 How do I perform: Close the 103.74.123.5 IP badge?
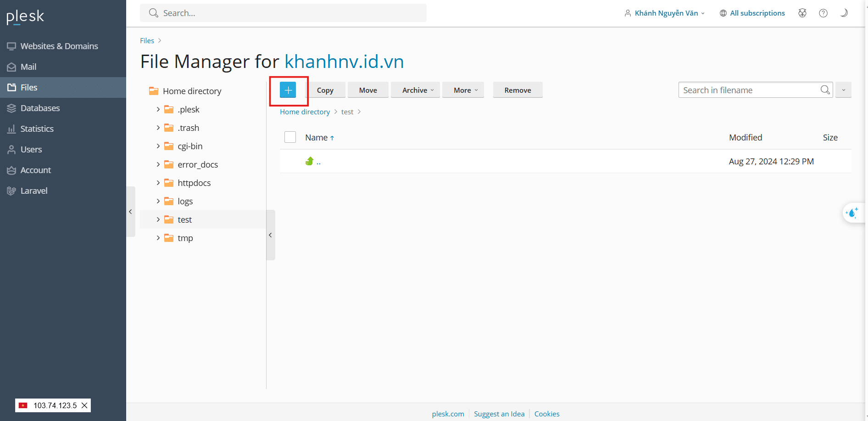click(84, 405)
